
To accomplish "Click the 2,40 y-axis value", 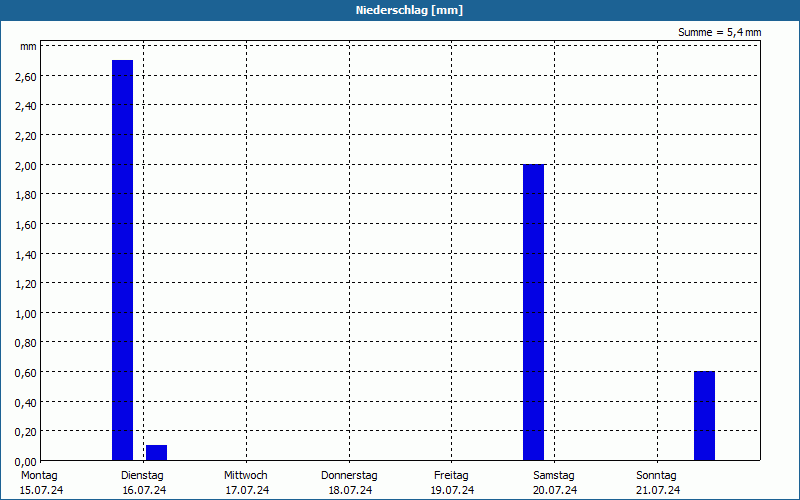I will [x=26, y=106].
